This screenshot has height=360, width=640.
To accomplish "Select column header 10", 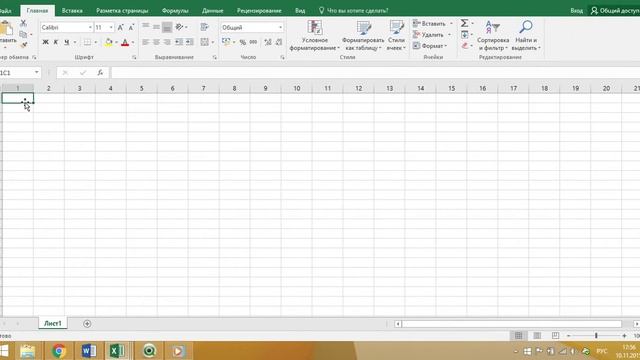I will click(297, 88).
